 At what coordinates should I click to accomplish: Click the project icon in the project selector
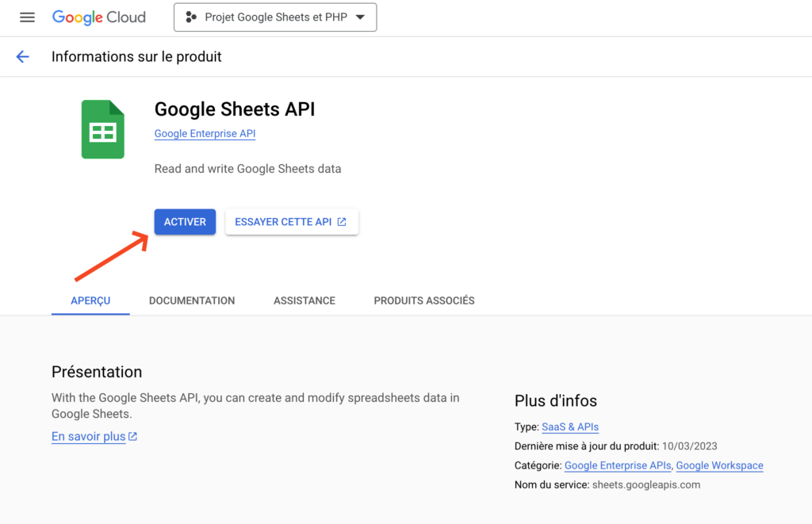point(190,17)
